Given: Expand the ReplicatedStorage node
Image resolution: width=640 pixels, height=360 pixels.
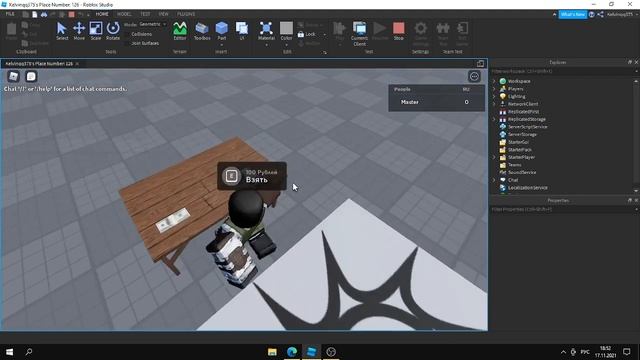Looking at the screenshot, I should [494, 119].
